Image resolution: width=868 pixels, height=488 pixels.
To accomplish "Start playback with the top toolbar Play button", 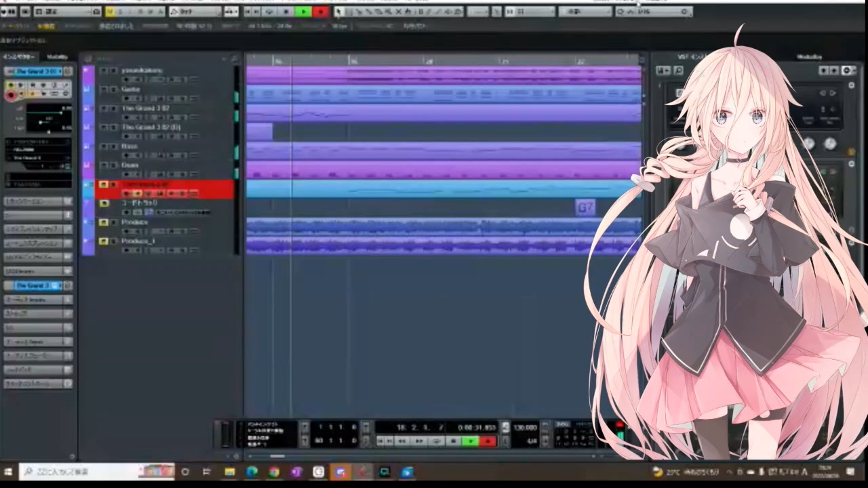I will [303, 12].
